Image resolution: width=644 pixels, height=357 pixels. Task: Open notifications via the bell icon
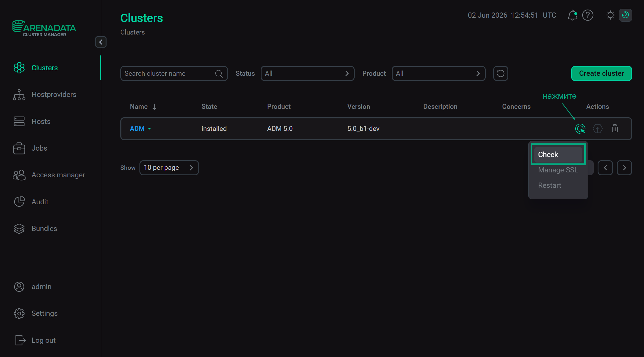pyautogui.click(x=572, y=15)
